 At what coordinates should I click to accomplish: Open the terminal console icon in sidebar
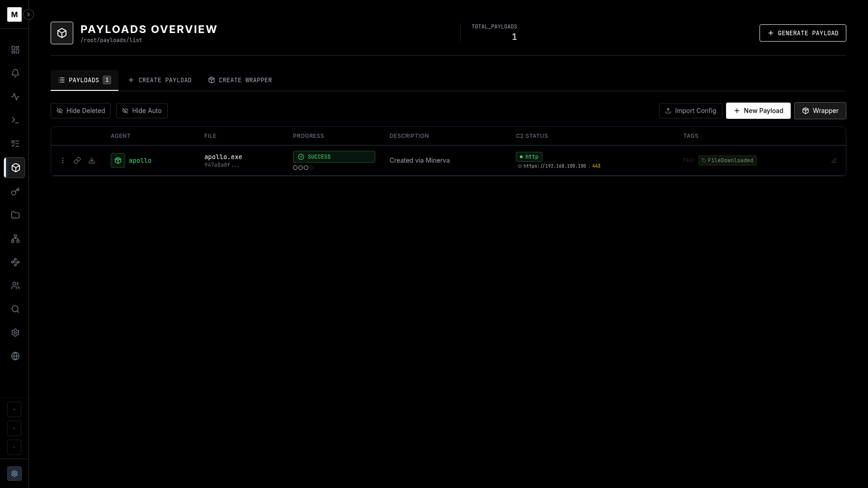coord(15,120)
